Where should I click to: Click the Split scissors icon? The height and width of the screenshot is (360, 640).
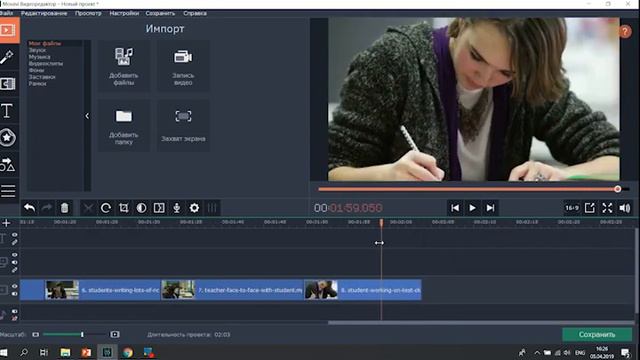click(x=88, y=208)
